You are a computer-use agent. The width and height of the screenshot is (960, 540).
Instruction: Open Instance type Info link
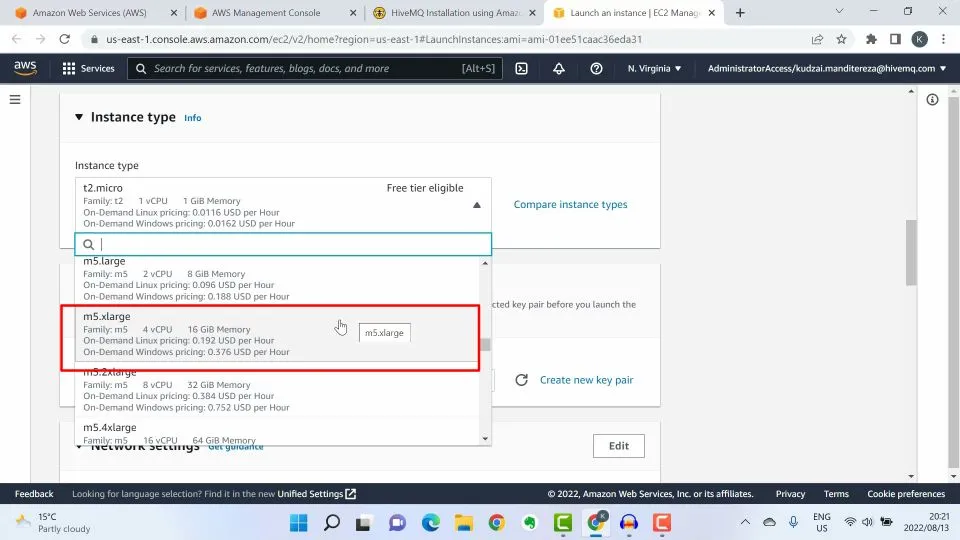tap(192, 118)
